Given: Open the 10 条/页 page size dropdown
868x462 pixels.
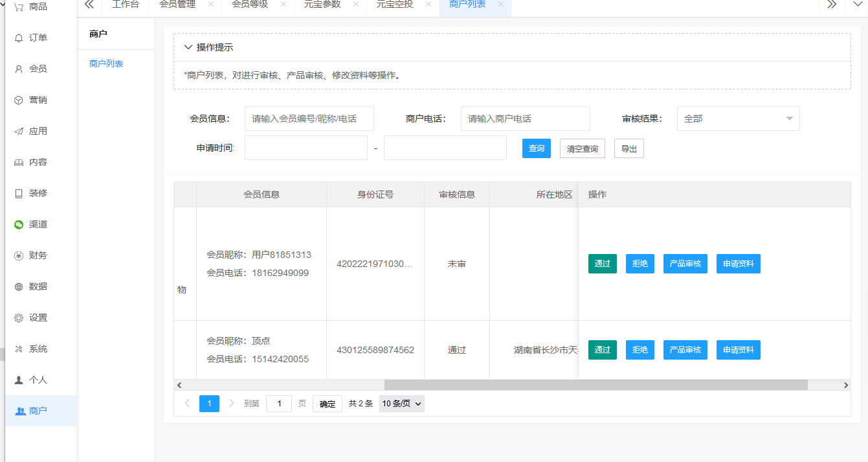Looking at the screenshot, I should 401,404.
